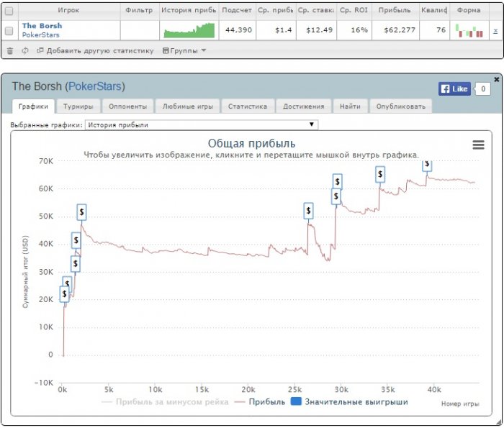Click the 44,390 count cell

[238, 30]
